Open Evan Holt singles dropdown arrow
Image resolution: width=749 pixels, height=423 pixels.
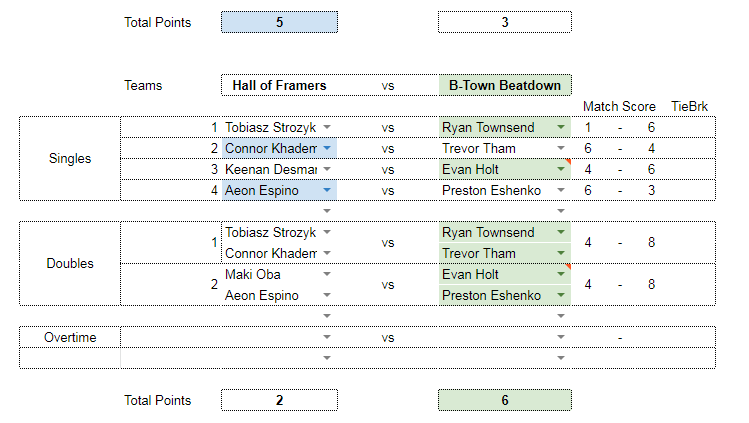(561, 169)
